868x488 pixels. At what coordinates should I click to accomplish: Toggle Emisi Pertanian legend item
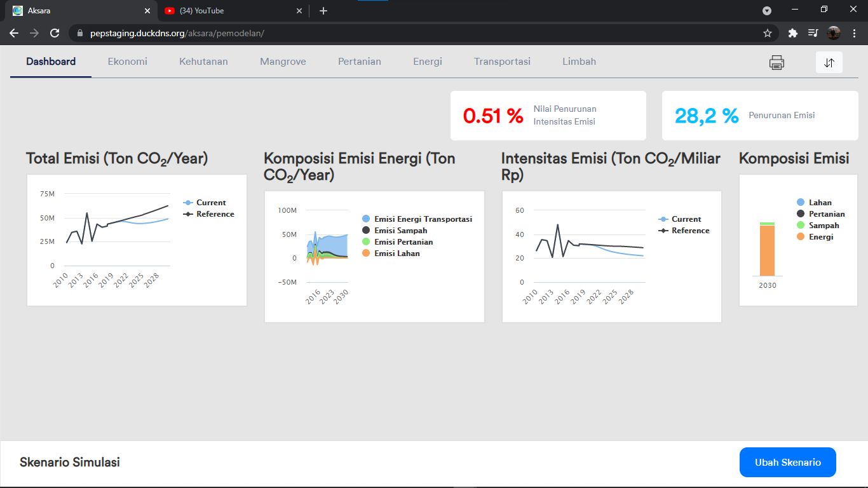(397, 242)
